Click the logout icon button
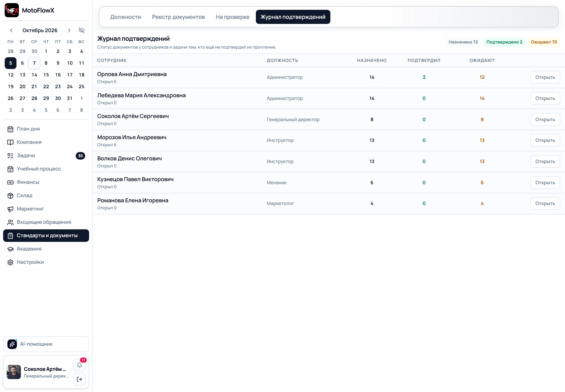Screen dimensions: 565x392 [79, 379]
